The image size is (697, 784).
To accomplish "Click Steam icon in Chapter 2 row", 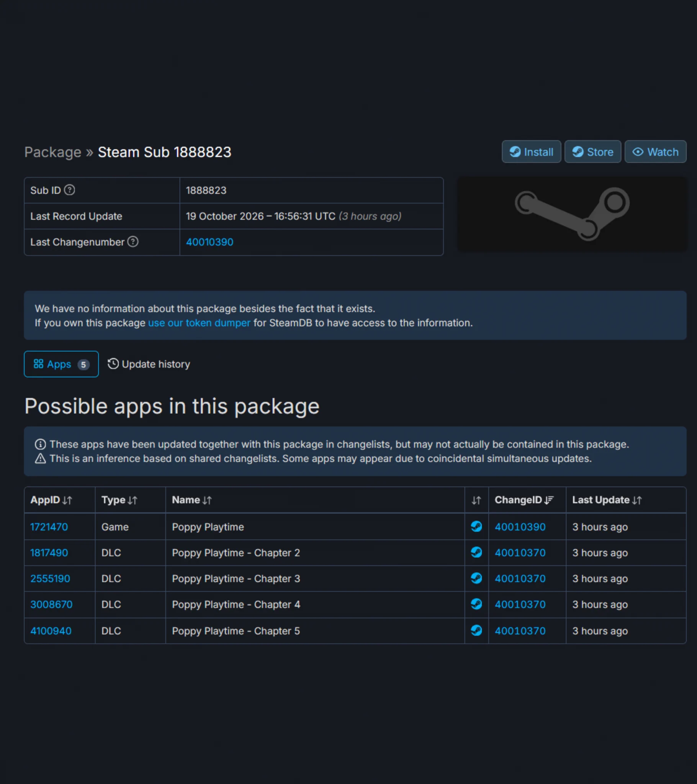I will point(476,552).
